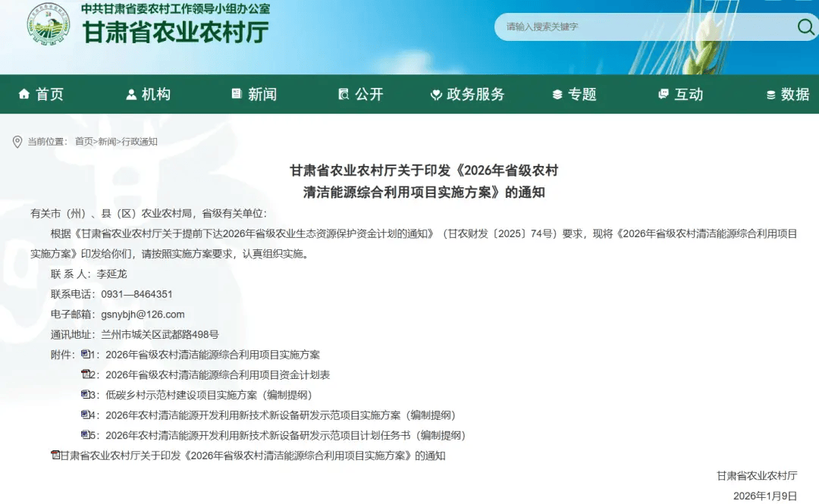Open the 专题 menu
This screenshot has width=819, height=504.
pos(584,94)
